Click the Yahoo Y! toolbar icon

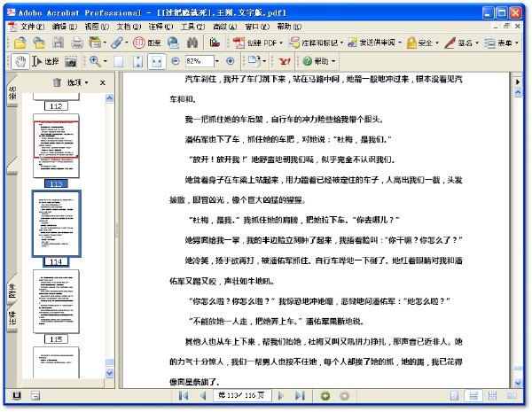click(285, 61)
